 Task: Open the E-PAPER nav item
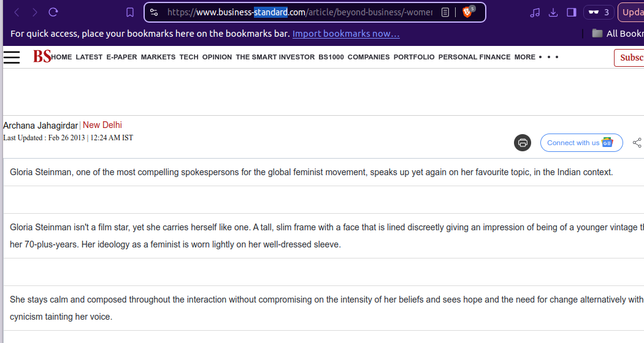[x=121, y=57]
